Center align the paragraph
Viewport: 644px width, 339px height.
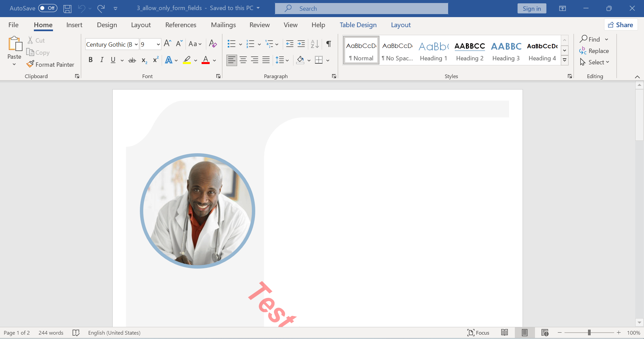click(x=243, y=60)
